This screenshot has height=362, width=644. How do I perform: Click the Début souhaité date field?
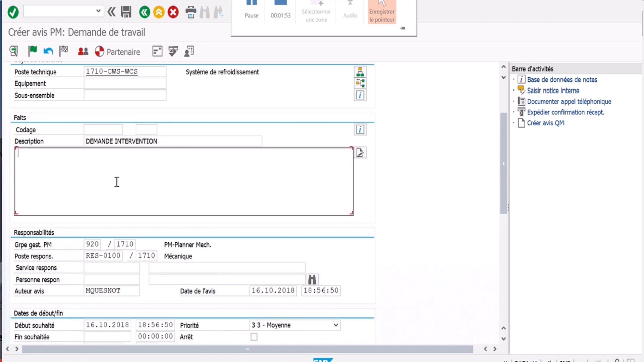coord(107,325)
